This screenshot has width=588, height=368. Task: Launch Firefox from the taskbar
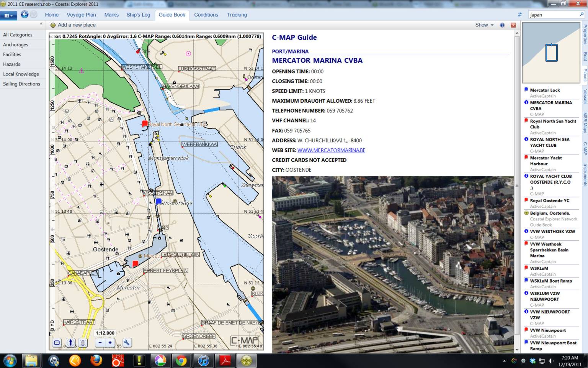[96, 360]
